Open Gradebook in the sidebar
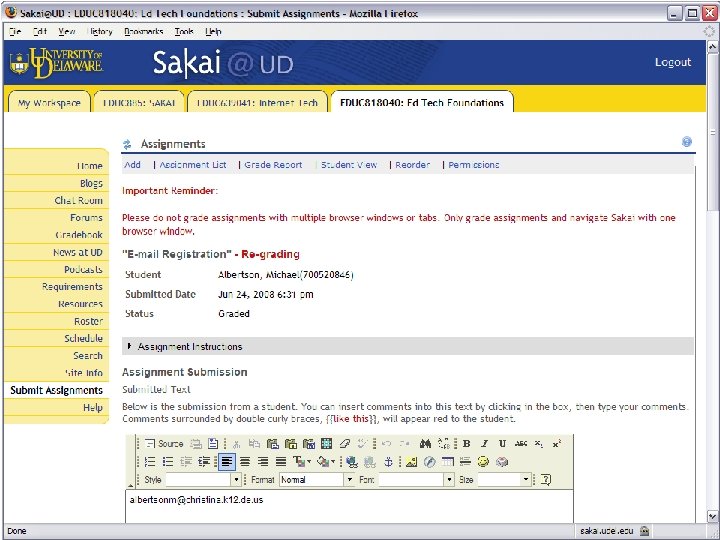 [79, 235]
